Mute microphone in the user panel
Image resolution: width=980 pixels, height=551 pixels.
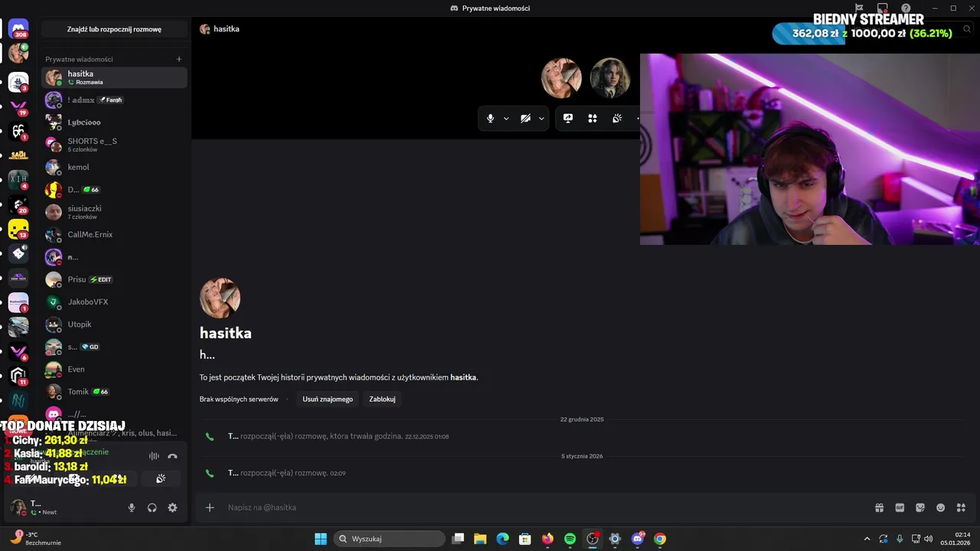pyautogui.click(x=132, y=507)
